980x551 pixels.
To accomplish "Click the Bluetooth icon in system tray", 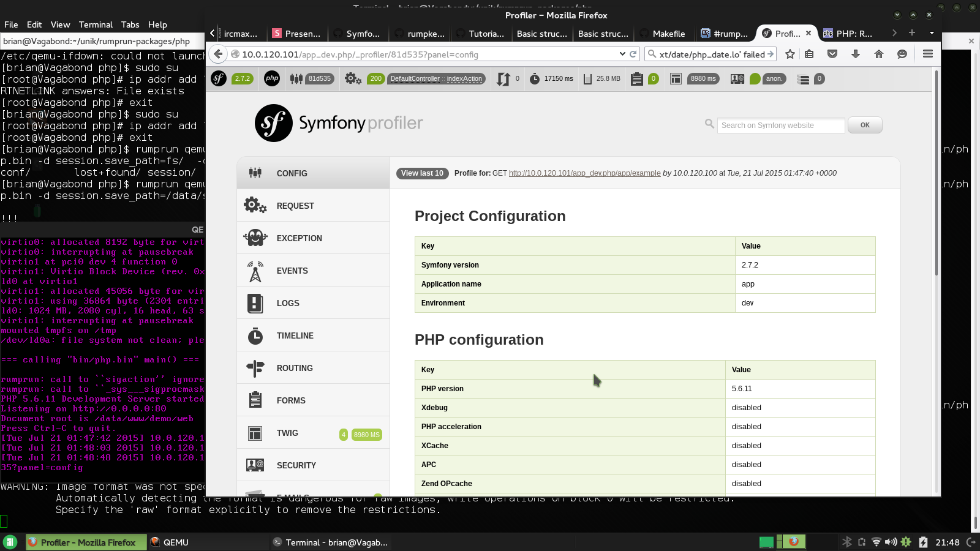I will [x=847, y=542].
